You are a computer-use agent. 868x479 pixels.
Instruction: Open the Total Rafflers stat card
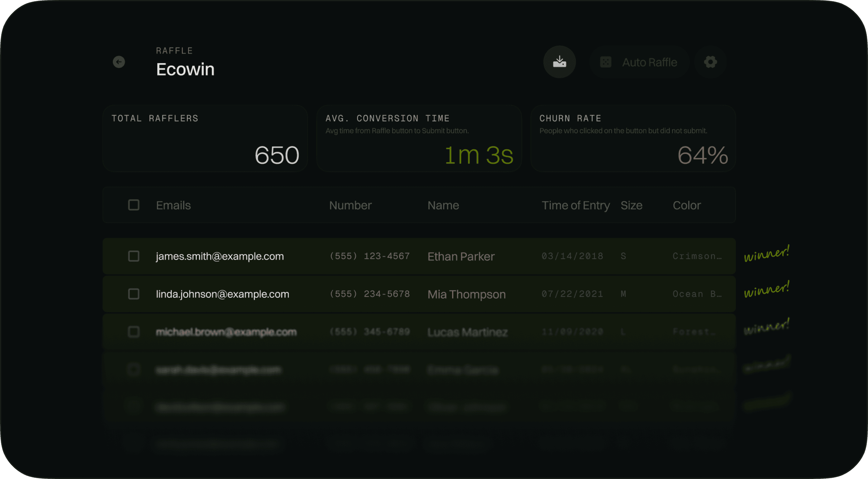205,138
